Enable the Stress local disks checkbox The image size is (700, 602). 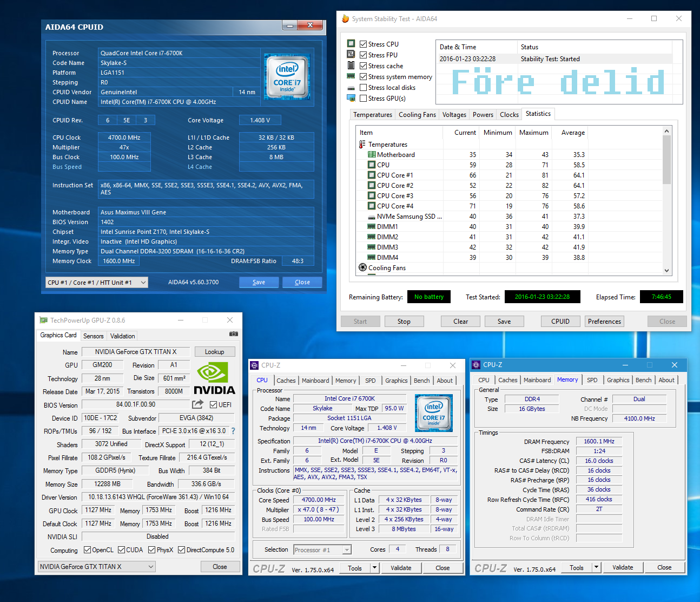tap(364, 88)
